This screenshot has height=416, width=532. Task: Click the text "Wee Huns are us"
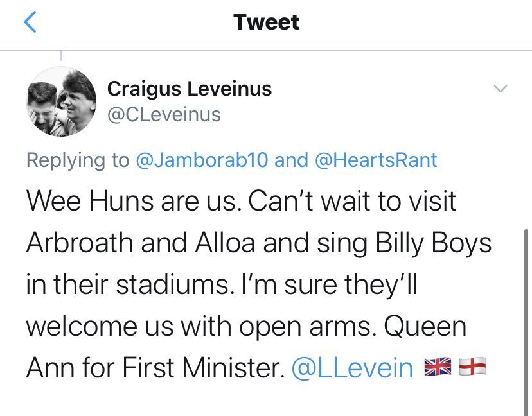tap(130, 202)
